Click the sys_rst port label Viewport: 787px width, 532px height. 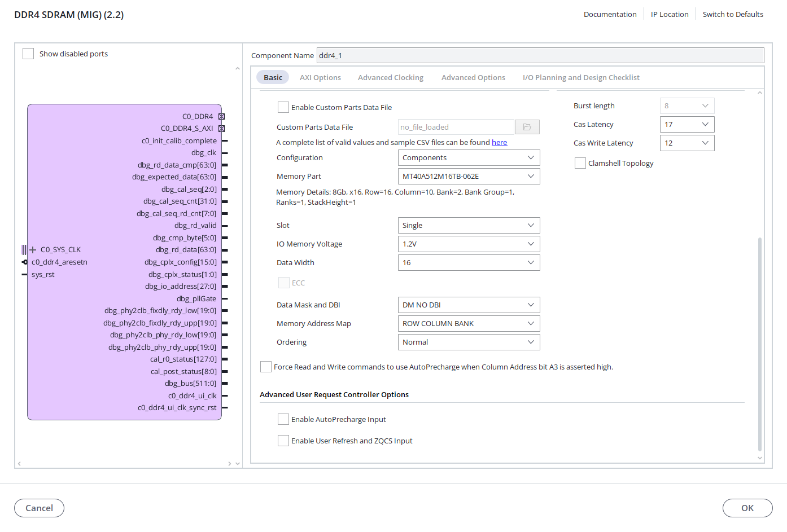[43, 274]
